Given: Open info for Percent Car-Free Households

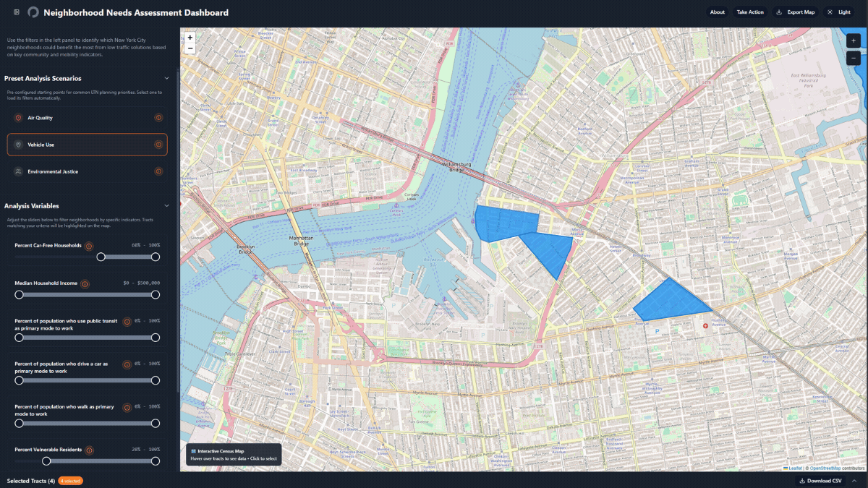Looking at the screenshot, I should coord(89,246).
